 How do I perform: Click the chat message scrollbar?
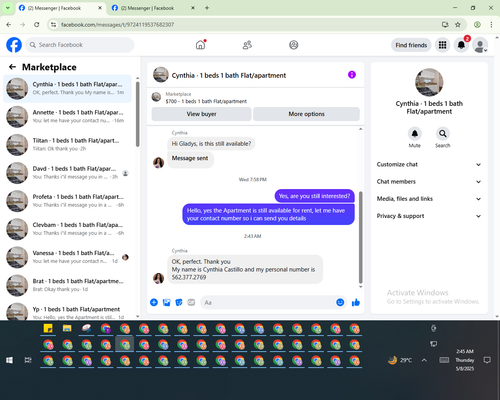click(x=360, y=237)
